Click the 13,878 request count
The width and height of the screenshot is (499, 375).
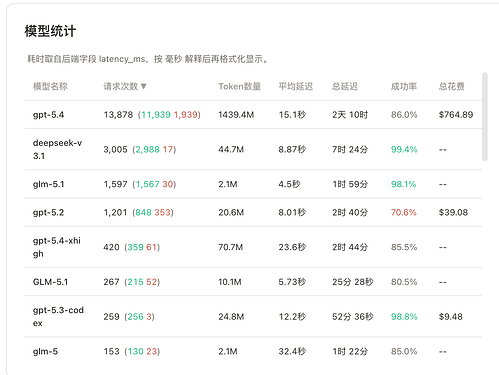click(118, 115)
